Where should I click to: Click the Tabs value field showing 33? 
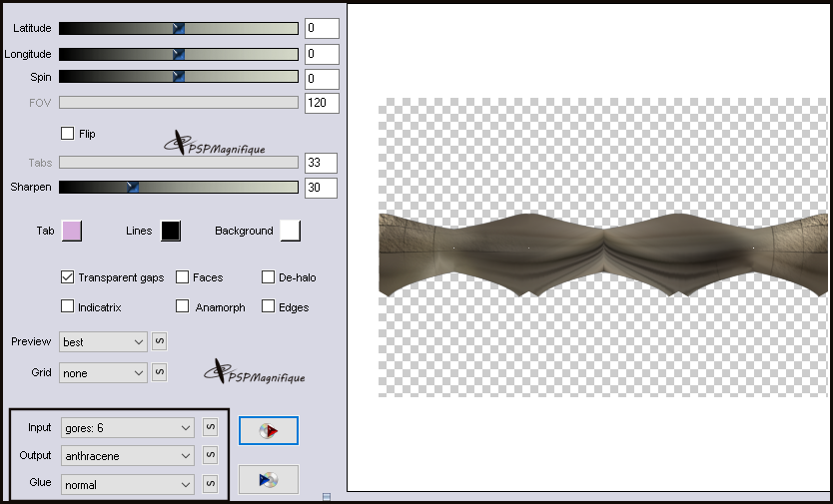point(321,163)
